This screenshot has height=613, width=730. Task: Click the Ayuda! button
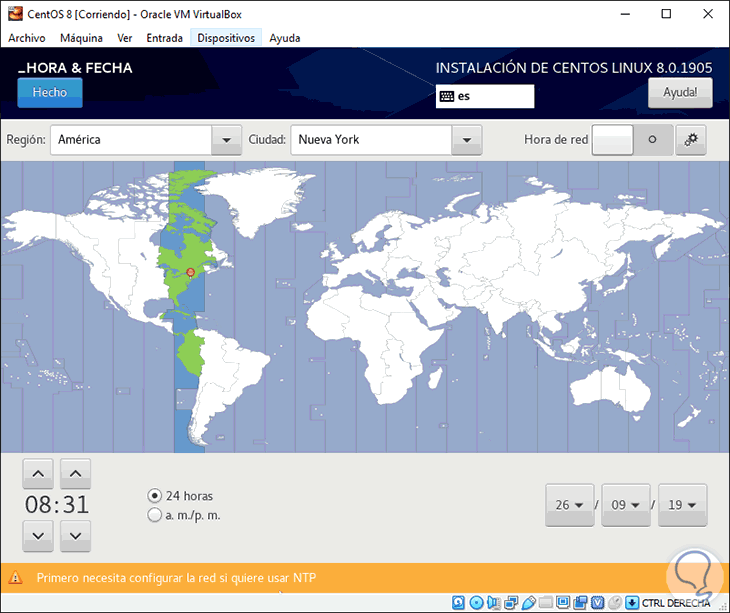[x=680, y=93]
